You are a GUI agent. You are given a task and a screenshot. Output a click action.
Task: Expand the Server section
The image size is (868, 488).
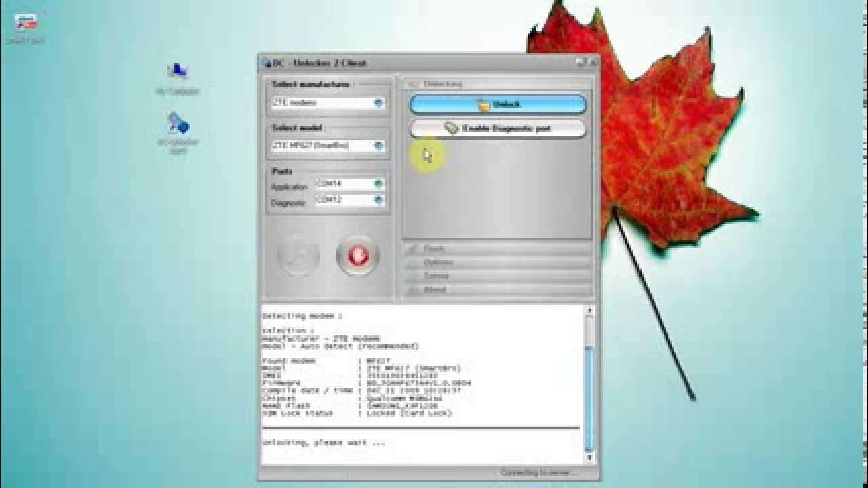498,276
